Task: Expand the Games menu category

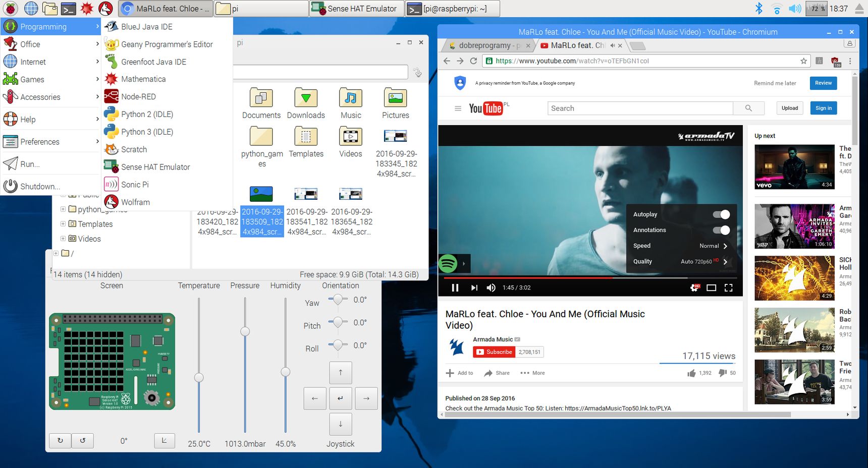Action: [x=51, y=80]
